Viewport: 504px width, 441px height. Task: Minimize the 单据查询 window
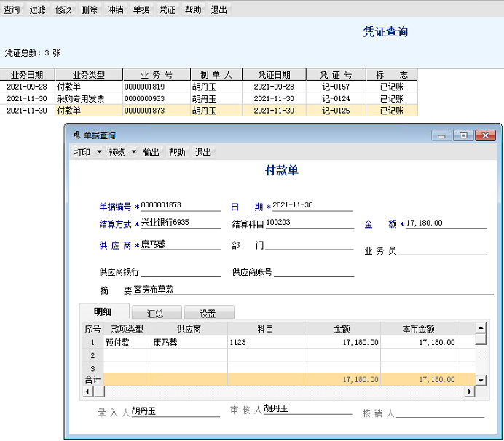(441, 135)
